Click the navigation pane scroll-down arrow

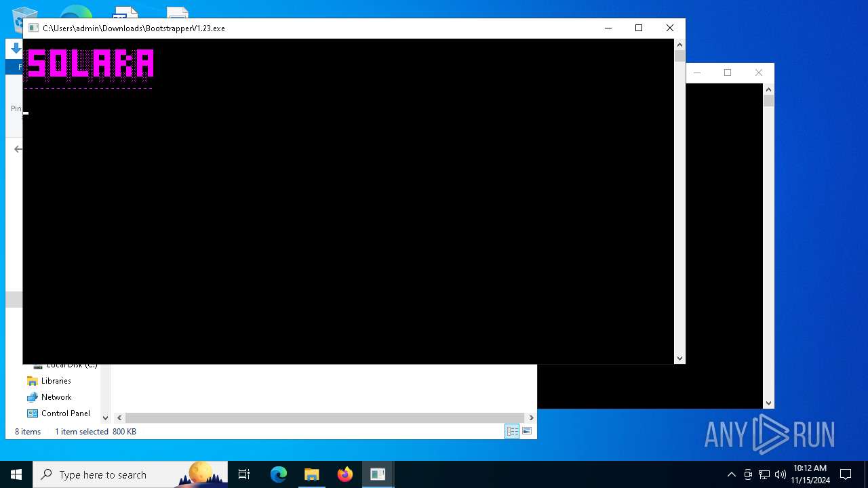[105, 418]
